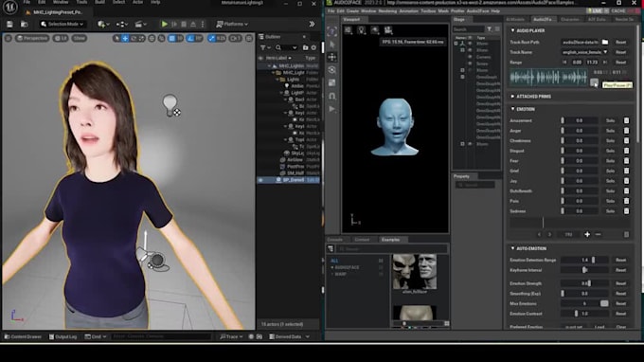The width and height of the screenshot is (644, 362).
Task: Switch to the Console tab
Action: [x=335, y=240]
